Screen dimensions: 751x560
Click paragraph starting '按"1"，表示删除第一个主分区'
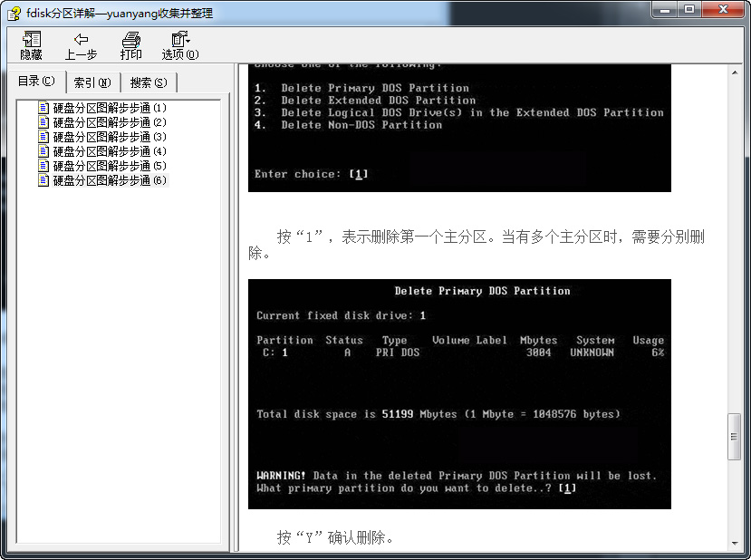pyautogui.click(x=477, y=245)
